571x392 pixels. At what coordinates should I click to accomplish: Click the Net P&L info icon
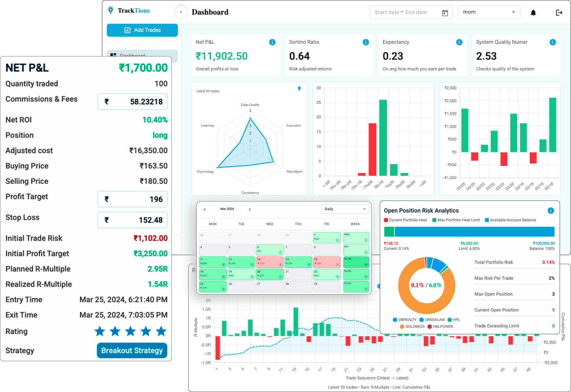coord(272,42)
